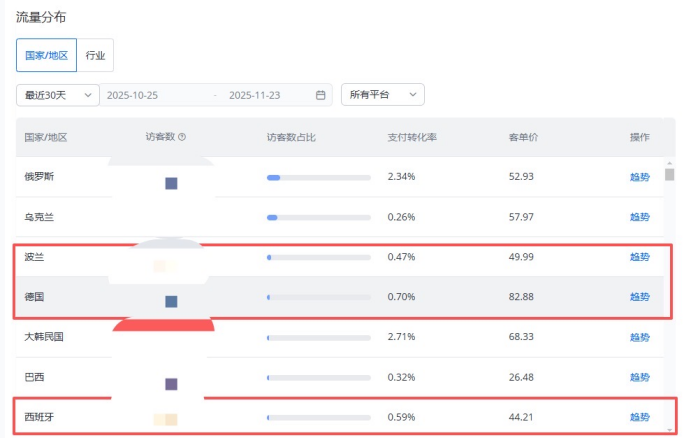Viewport: 692px width, 438px height.
Task: Click the end date field 2025-11-23
Action: pos(255,95)
